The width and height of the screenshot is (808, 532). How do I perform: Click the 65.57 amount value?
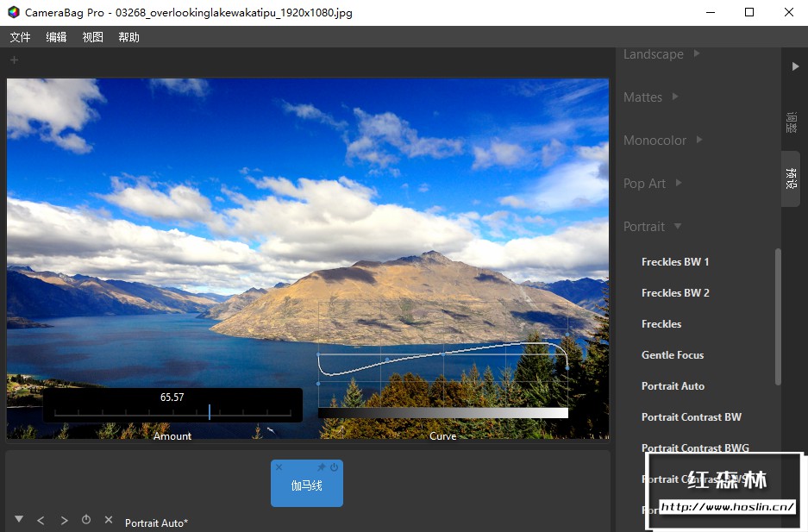172,397
